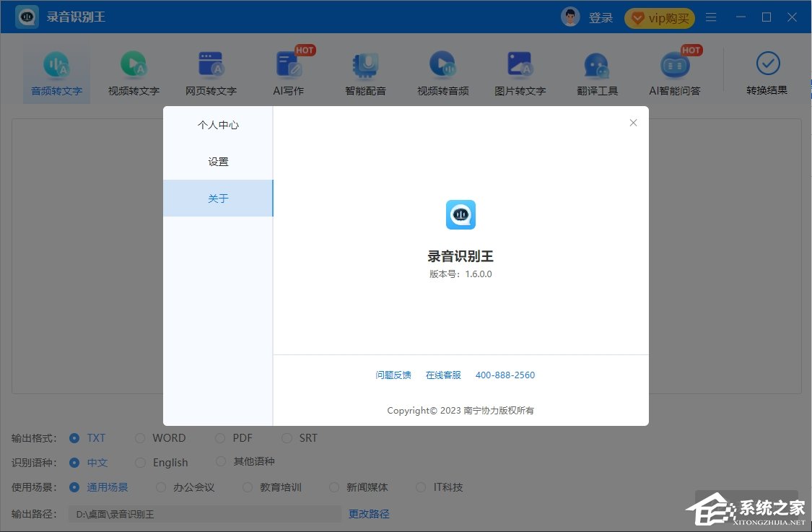Click the output path field D:\桌面\录音识别王
The width and height of the screenshot is (812, 532).
tap(204, 515)
